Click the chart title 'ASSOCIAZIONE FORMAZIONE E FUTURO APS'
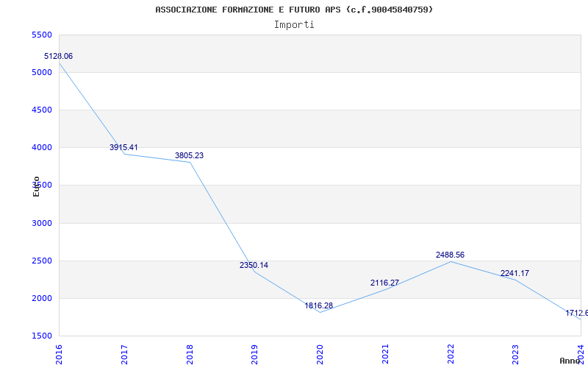 pos(248,10)
